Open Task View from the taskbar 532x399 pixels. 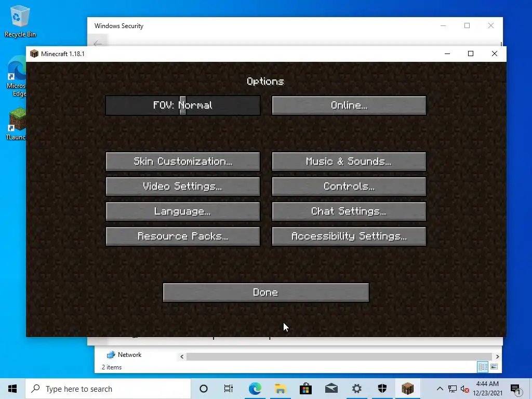click(x=229, y=389)
